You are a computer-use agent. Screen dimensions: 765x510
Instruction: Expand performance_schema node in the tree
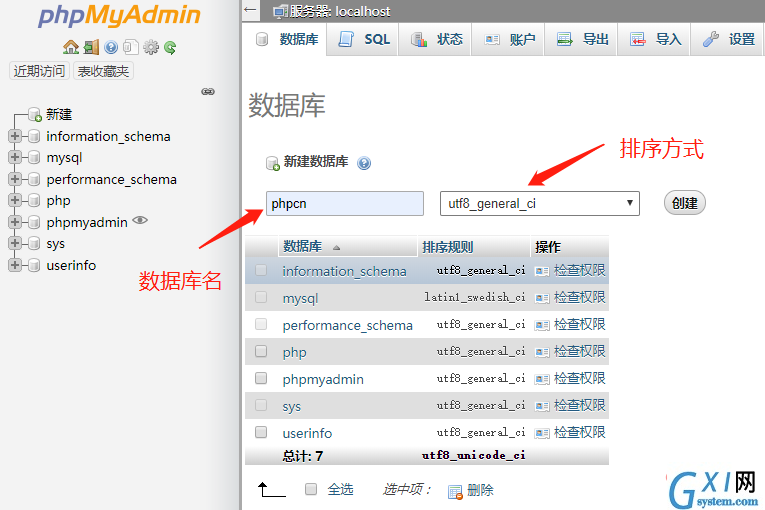tap(15, 179)
